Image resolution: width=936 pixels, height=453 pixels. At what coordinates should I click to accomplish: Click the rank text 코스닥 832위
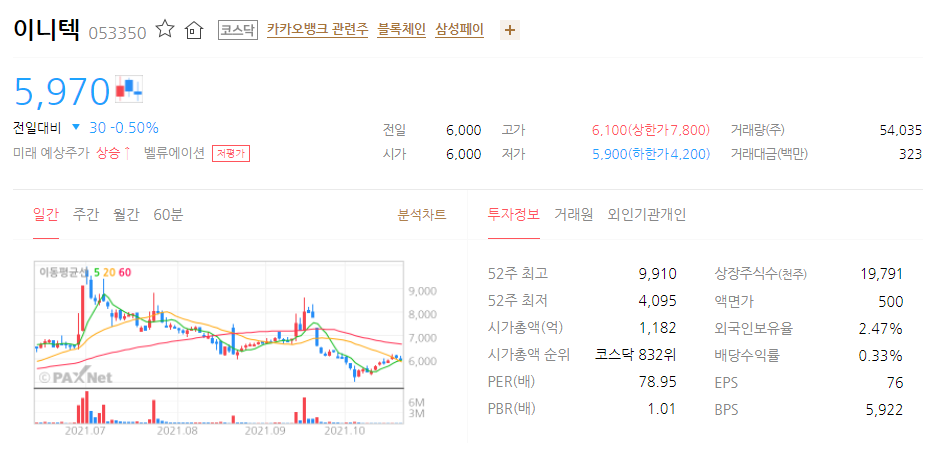[636, 355]
